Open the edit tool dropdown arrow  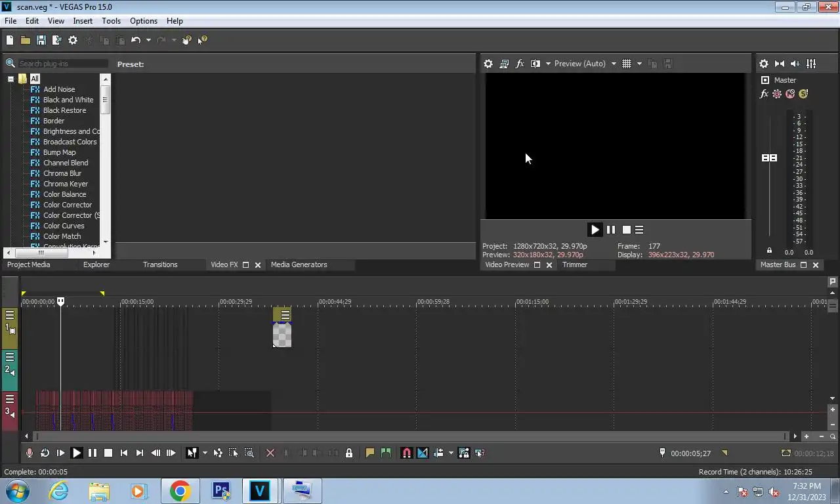tap(205, 453)
